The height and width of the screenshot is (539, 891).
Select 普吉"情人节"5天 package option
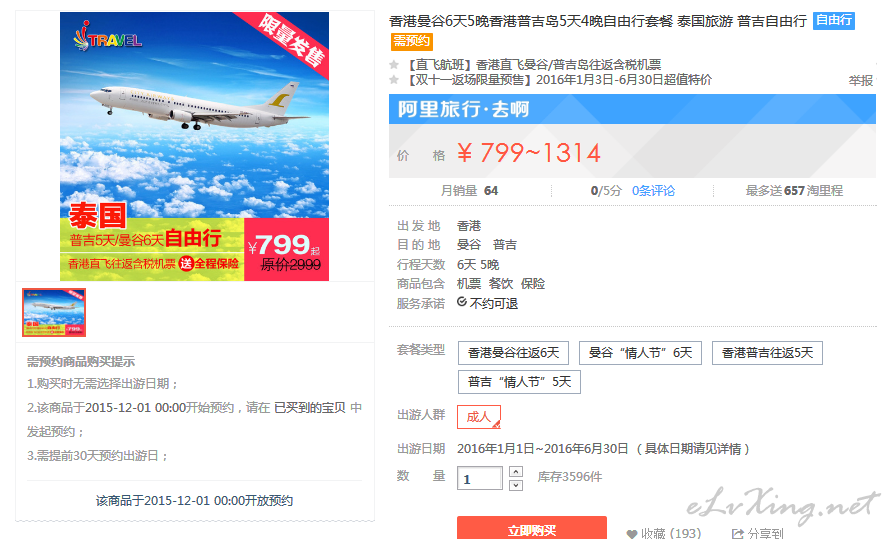coord(519,382)
